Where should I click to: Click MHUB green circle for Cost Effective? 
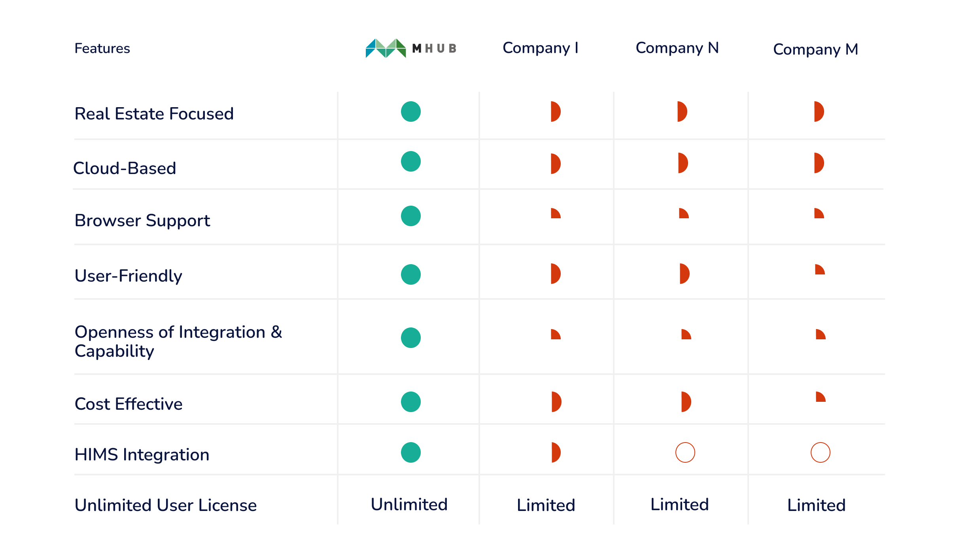pos(410,402)
